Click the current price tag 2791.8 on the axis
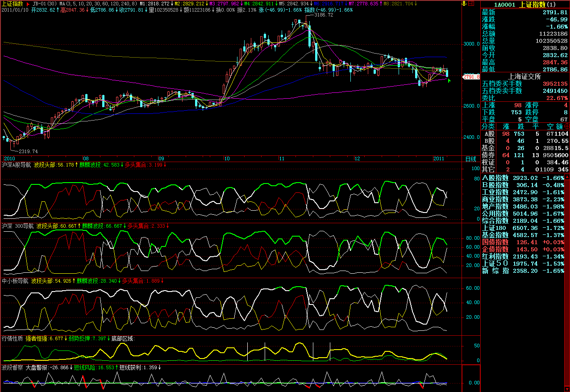This screenshot has height=392, width=570. click(x=471, y=77)
